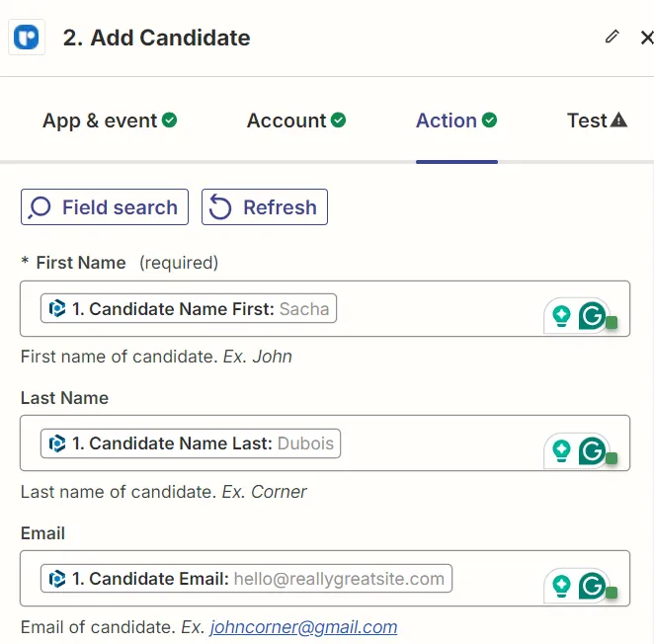
Task: Select the Candidate Name Last: Dubois pill
Action: pos(191,444)
